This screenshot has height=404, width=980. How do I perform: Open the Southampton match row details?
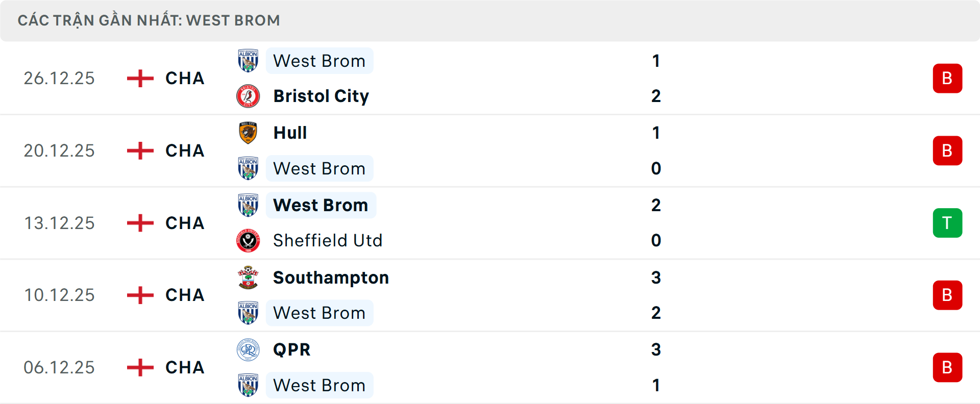pos(490,295)
